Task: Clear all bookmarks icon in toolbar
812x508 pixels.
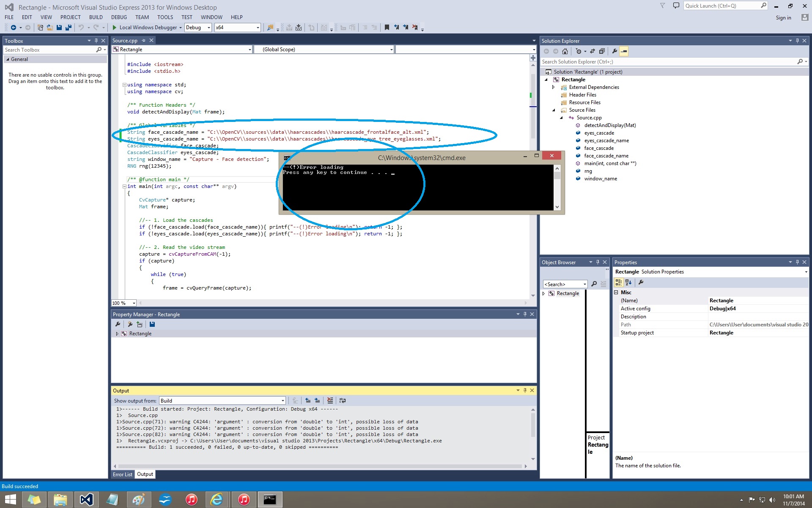Action: pos(415,28)
